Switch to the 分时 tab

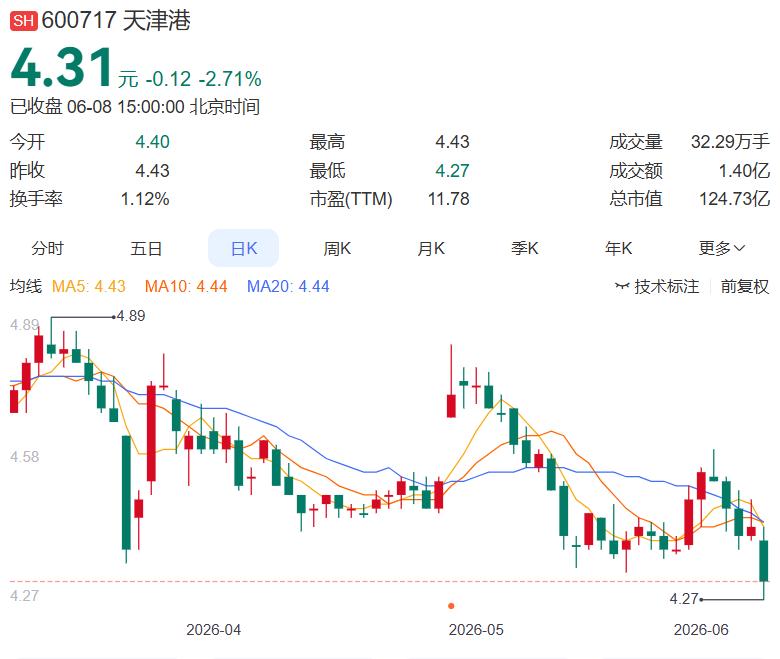click(x=47, y=248)
